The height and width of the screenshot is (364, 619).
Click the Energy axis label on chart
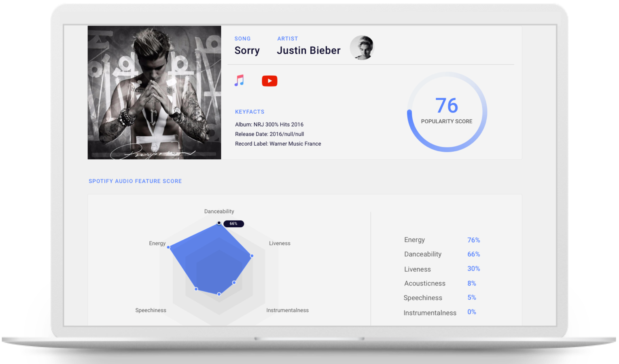pos(157,243)
